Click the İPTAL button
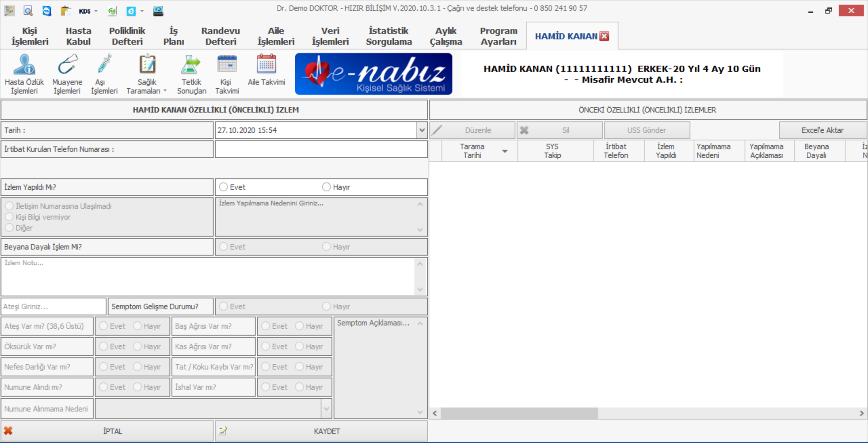 [x=107, y=431]
